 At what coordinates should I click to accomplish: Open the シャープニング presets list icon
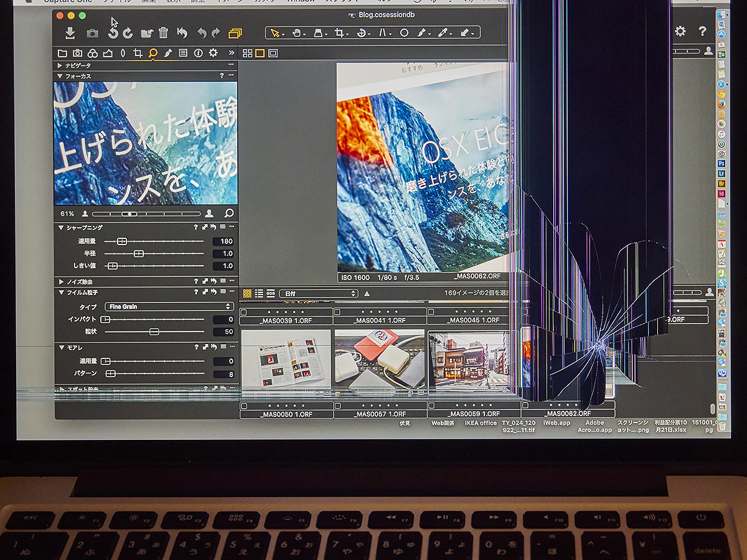[x=222, y=228]
